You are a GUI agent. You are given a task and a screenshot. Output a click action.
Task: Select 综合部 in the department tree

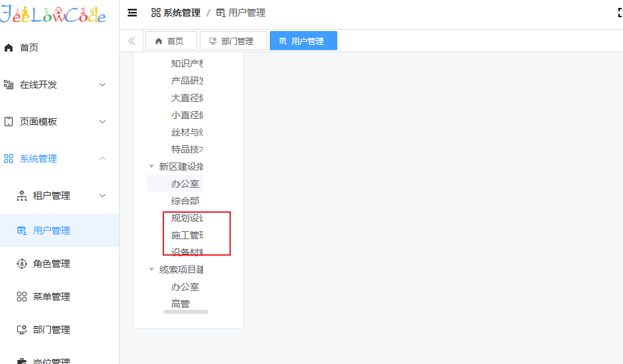(185, 201)
